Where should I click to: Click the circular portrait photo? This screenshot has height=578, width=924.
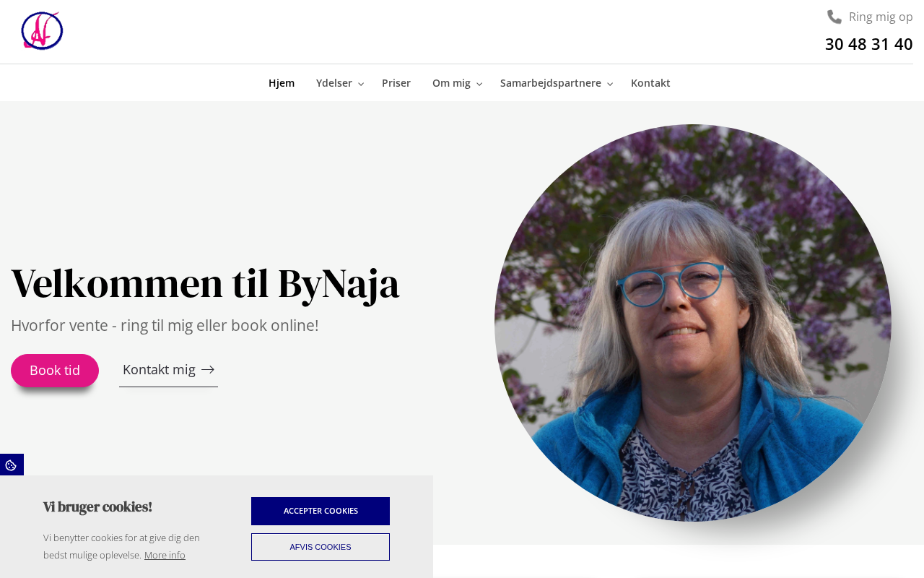click(x=693, y=323)
